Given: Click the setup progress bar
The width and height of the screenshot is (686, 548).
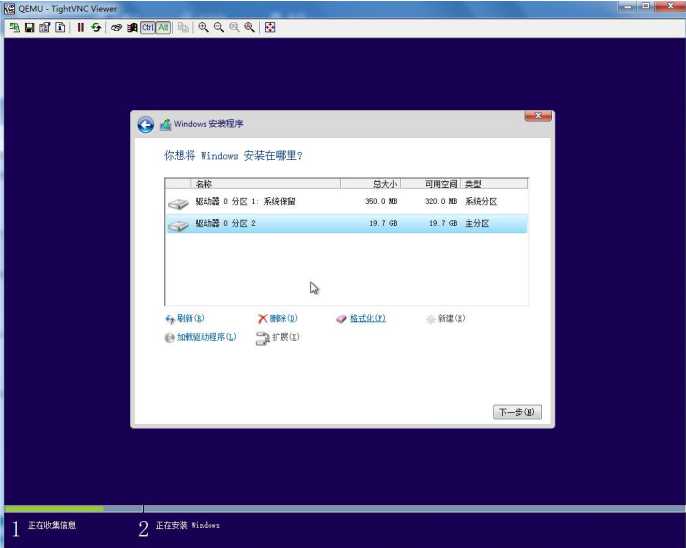Looking at the screenshot, I should tap(345, 509).
